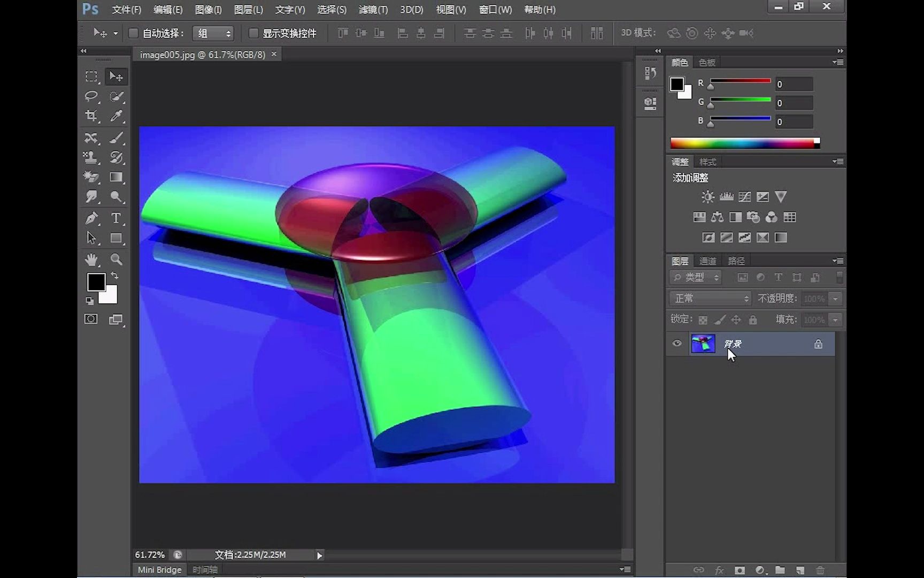The width and height of the screenshot is (924, 578).
Task: Add Color Balance adjustment
Action: [717, 217]
